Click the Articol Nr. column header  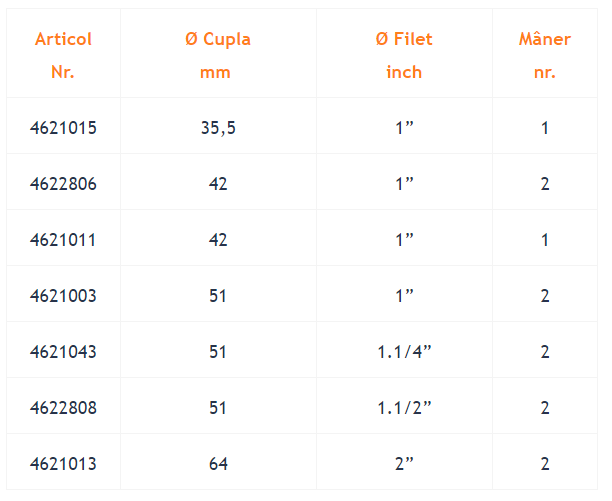(x=63, y=55)
